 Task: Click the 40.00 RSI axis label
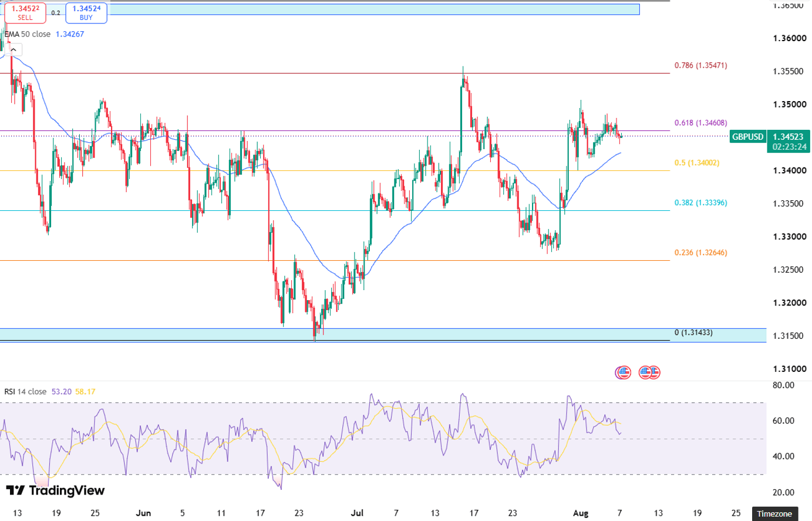(x=784, y=456)
